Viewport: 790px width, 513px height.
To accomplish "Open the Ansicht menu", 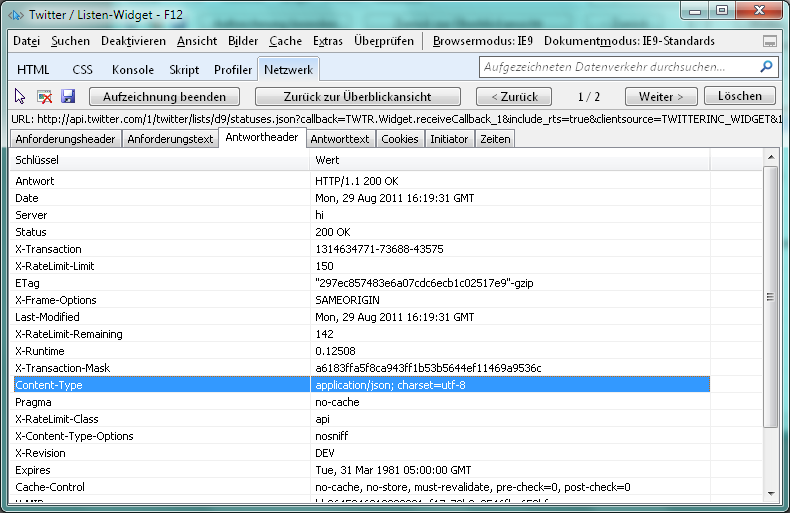I will coord(196,41).
